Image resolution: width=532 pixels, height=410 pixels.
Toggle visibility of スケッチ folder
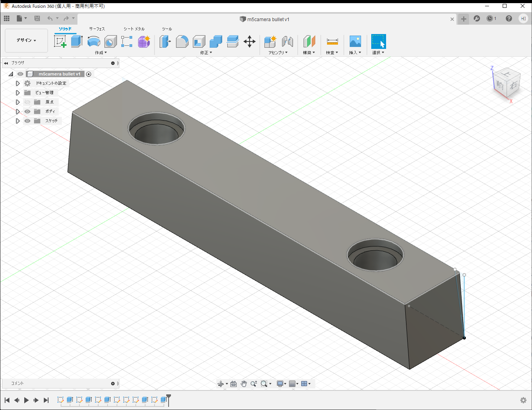pyautogui.click(x=27, y=121)
